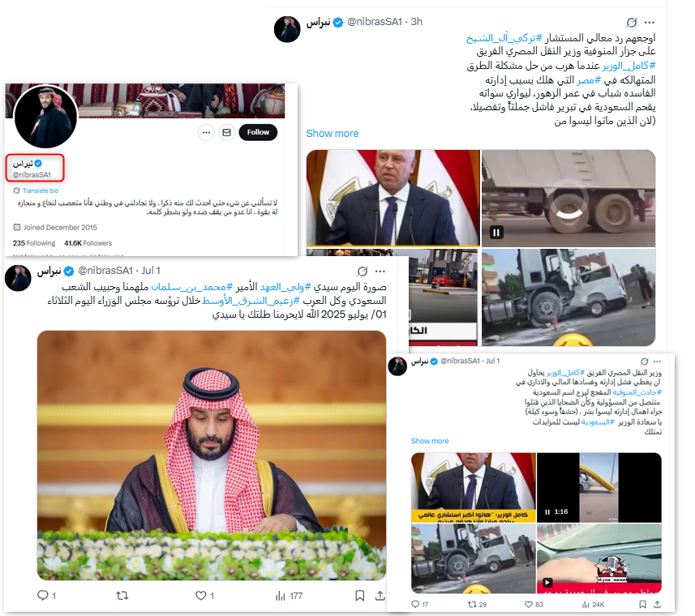Like the Jul 1 crown prince tweet

[204, 596]
